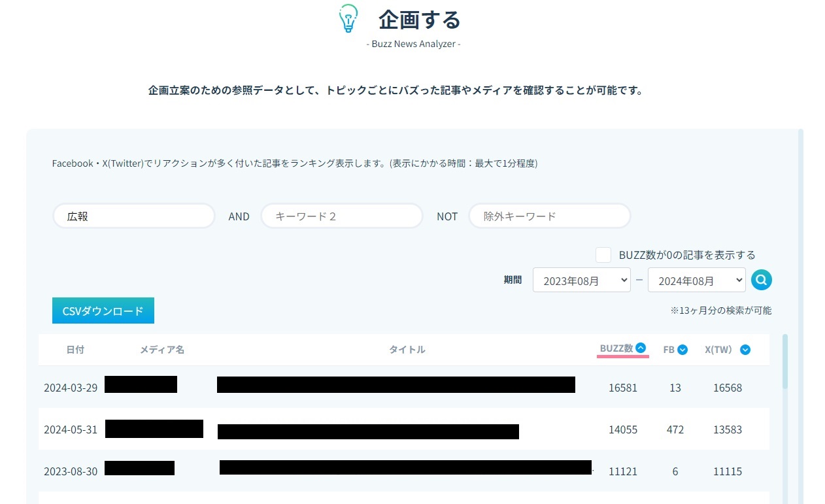The width and height of the screenshot is (825, 504).
Task: Select the タイトル column header
Action: pos(407,350)
